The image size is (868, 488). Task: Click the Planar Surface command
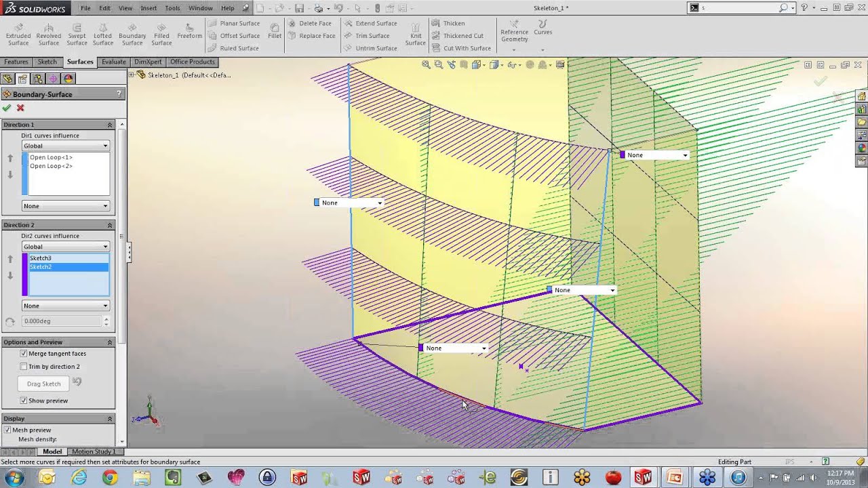(x=234, y=23)
